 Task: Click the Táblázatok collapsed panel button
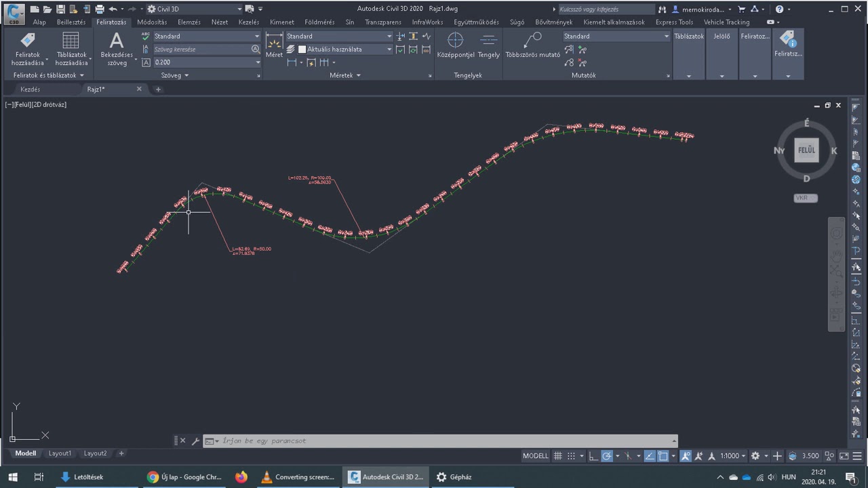(689, 55)
